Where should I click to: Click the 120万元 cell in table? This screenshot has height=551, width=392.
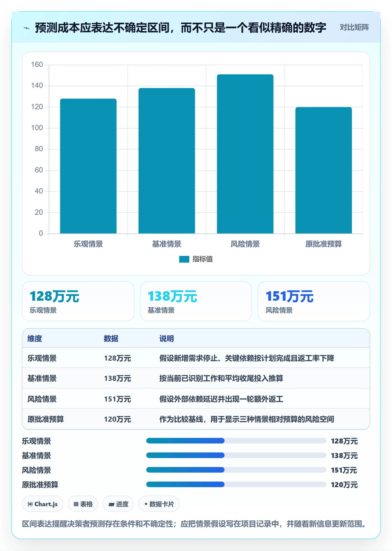(x=117, y=419)
